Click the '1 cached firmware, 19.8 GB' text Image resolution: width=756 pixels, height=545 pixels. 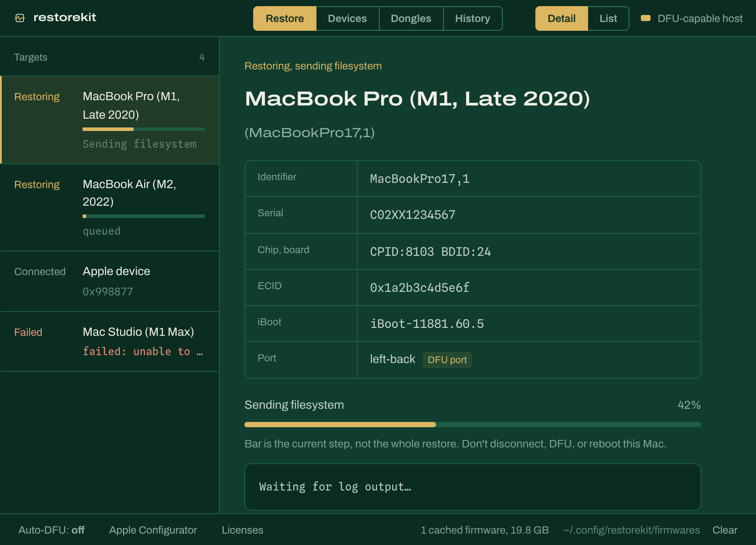(485, 530)
